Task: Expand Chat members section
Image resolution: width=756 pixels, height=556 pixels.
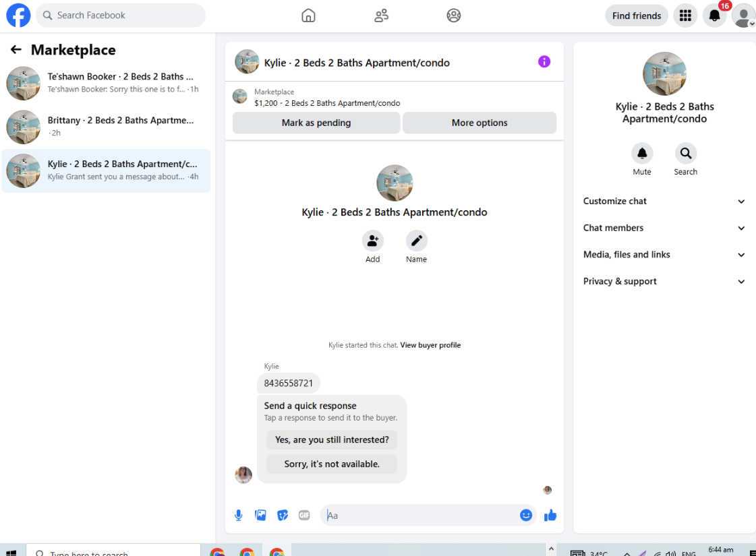Action: (664, 228)
